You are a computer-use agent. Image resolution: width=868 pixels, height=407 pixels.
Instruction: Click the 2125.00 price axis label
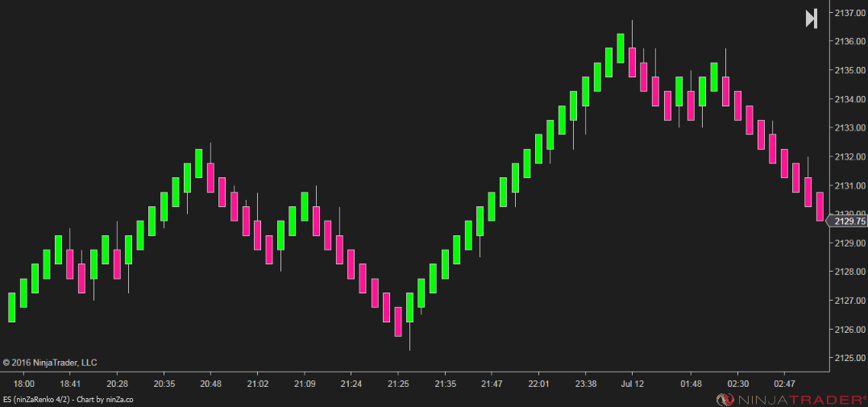coord(849,358)
